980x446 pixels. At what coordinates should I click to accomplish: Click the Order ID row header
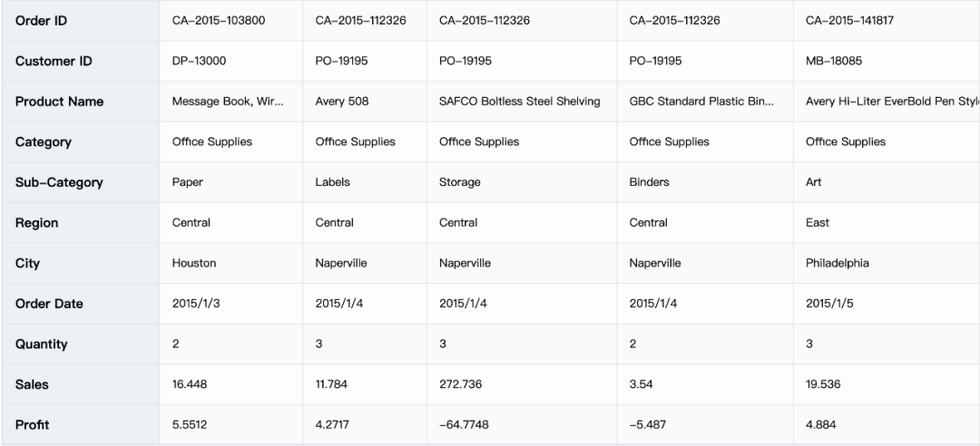click(x=41, y=21)
